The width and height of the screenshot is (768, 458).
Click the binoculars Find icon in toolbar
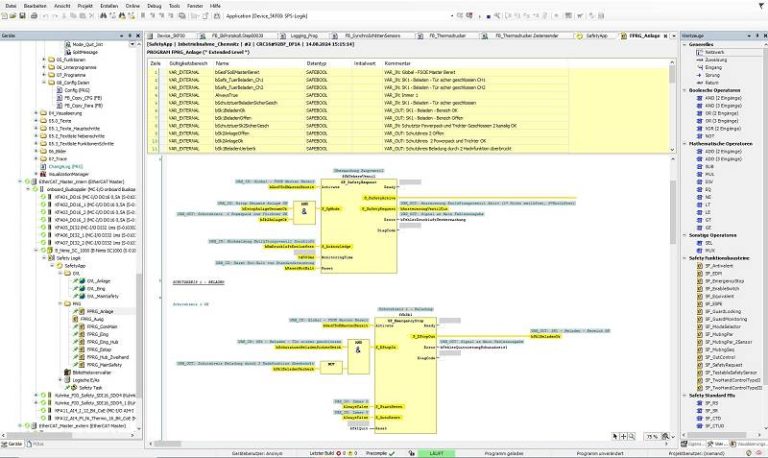tap(100, 17)
